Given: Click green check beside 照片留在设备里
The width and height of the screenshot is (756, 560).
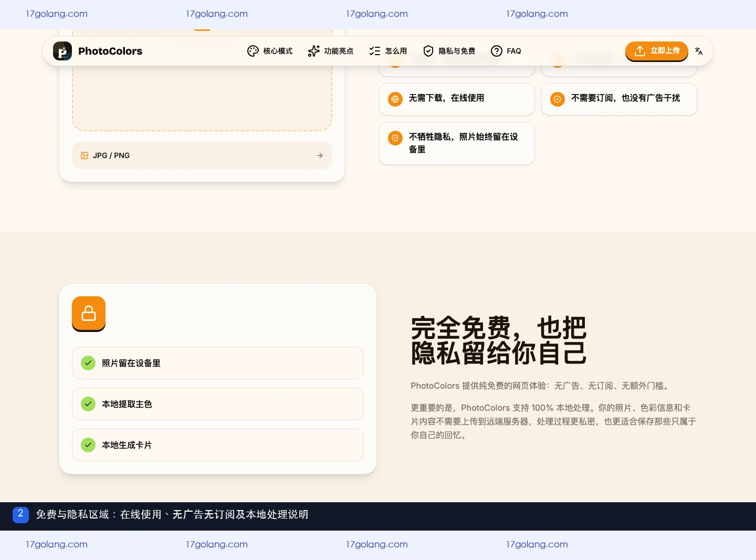Looking at the screenshot, I should [x=88, y=363].
